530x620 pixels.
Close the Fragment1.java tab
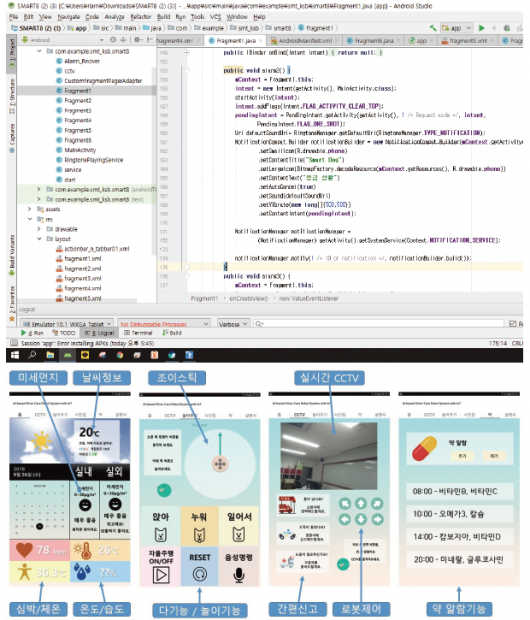coord(261,40)
